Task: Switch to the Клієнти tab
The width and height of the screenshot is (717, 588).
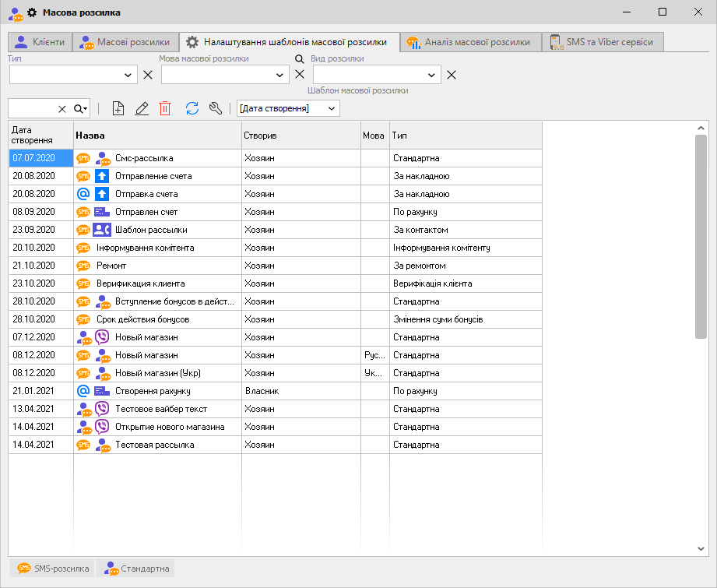Action: (x=40, y=42)
